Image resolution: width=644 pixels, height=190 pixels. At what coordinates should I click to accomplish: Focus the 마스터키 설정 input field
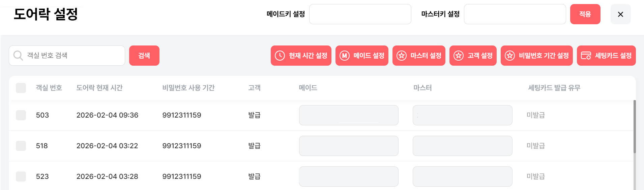(515, 14)
